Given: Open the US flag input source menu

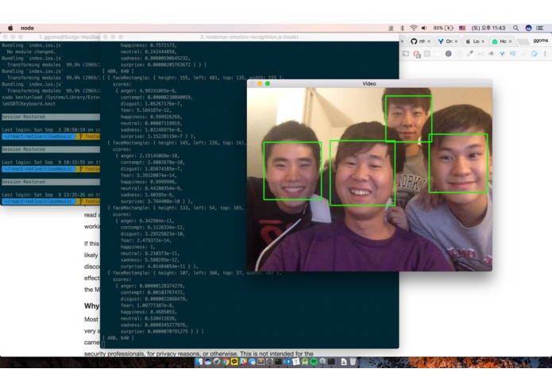Looking at the screenshot, I should (462, 28).
